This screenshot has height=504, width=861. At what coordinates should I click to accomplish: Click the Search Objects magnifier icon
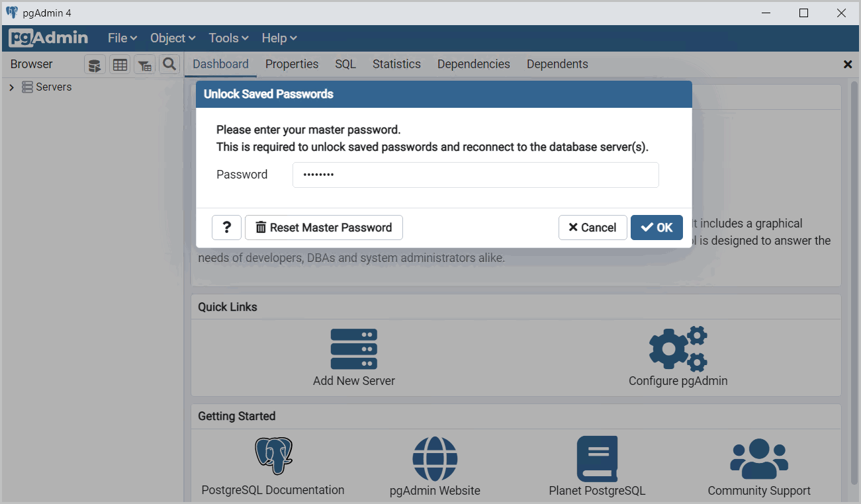pos(169,64)
